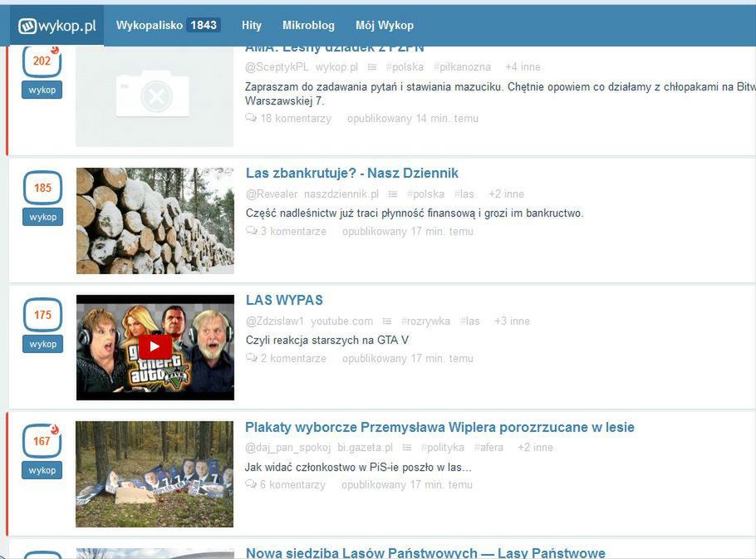Click 'Czyli reakcja starszych na GTA V' description
Screen dimensions: 756x559
[326, 341]
